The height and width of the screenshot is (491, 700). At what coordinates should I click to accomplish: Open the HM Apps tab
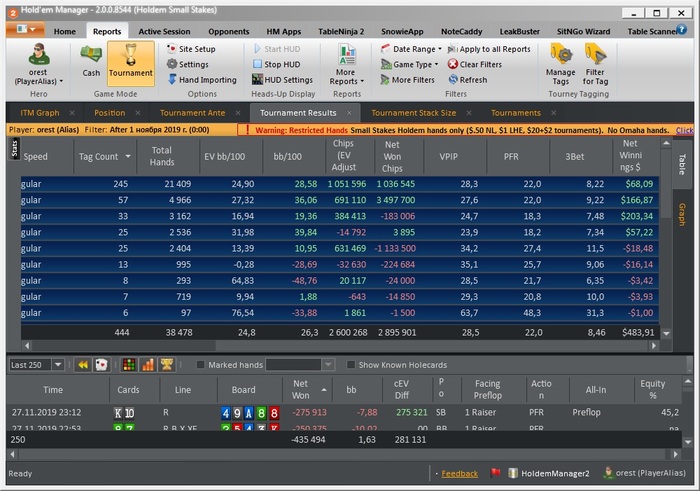[283, 31]
